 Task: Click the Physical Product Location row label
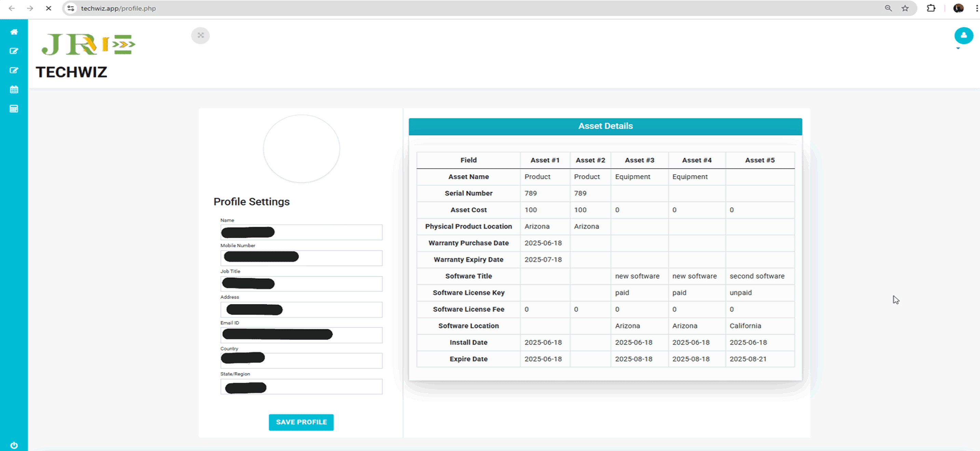click(468, 226)
